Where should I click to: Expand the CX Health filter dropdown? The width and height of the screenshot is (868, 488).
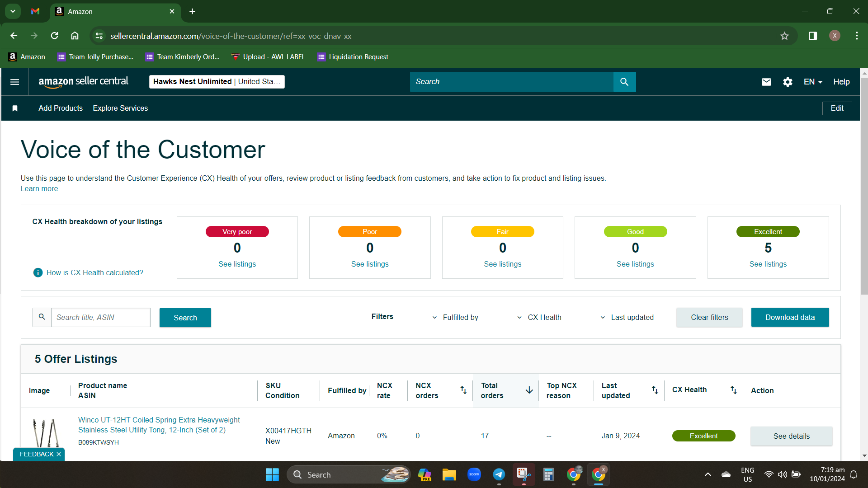[539, 317]
